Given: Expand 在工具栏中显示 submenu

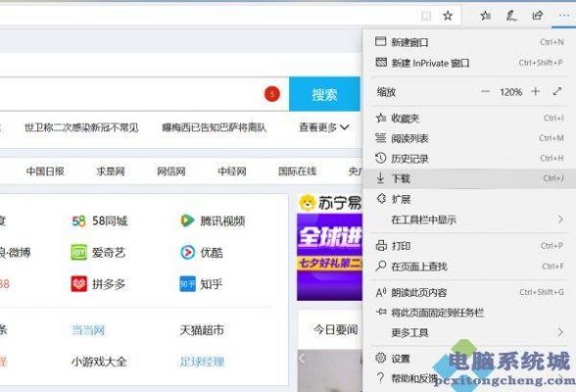Looking at the screenshot, I should pyautogui.click(x=469, y=220).
